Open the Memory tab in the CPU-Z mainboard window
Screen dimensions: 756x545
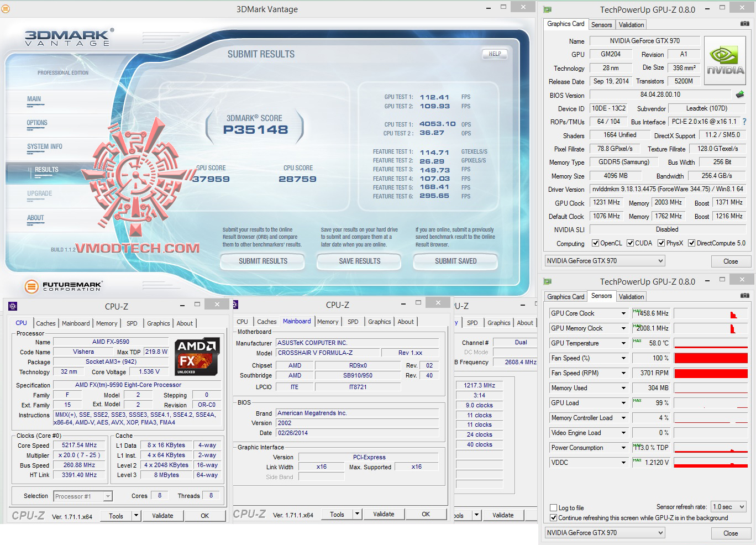pyautogui.click(x=328, y=322)
